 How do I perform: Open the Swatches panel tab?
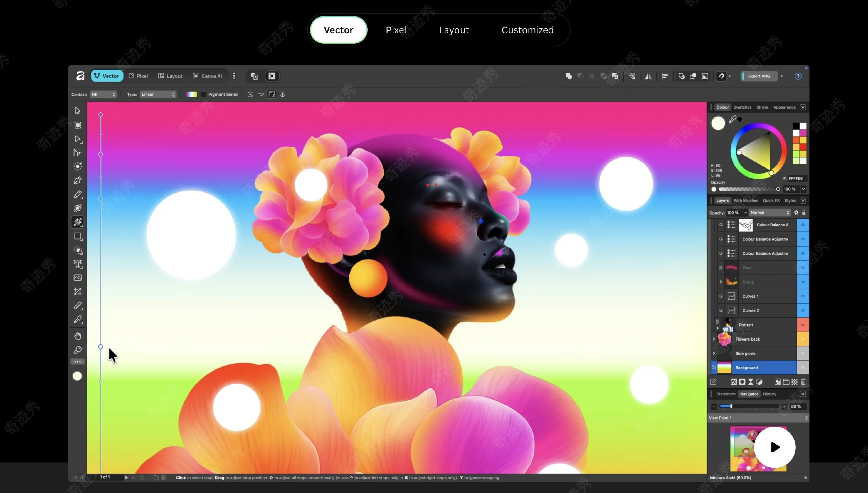pos(743,107)
